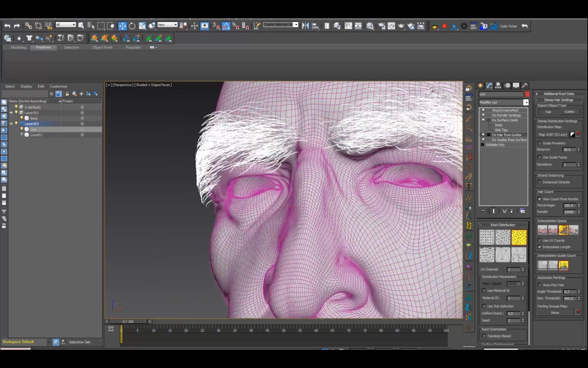Click the Undo arrow in main toolbar
Image resolution: width=588 pixels, height=368 pixels.
(x=7, y=26)
